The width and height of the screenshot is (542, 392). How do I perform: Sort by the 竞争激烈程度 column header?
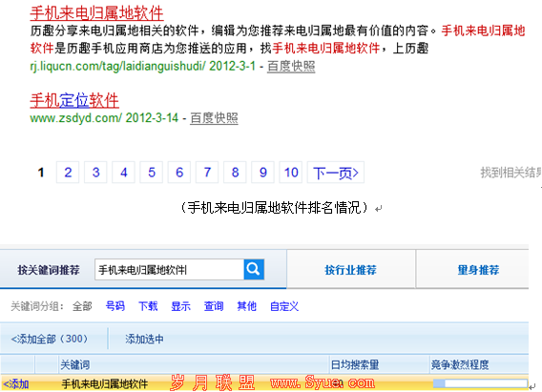click(x=460, y=364)
